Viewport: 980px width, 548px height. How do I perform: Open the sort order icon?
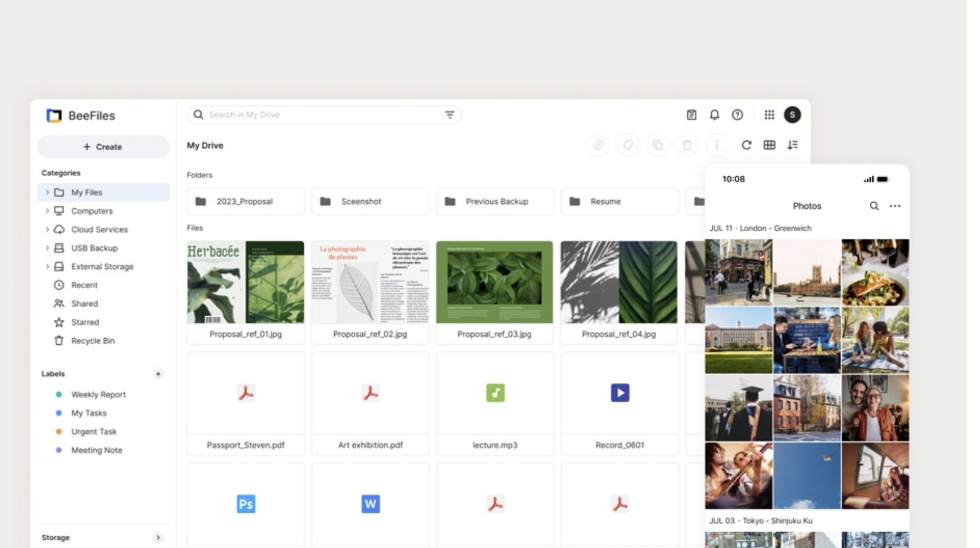[x=793, y=145]
